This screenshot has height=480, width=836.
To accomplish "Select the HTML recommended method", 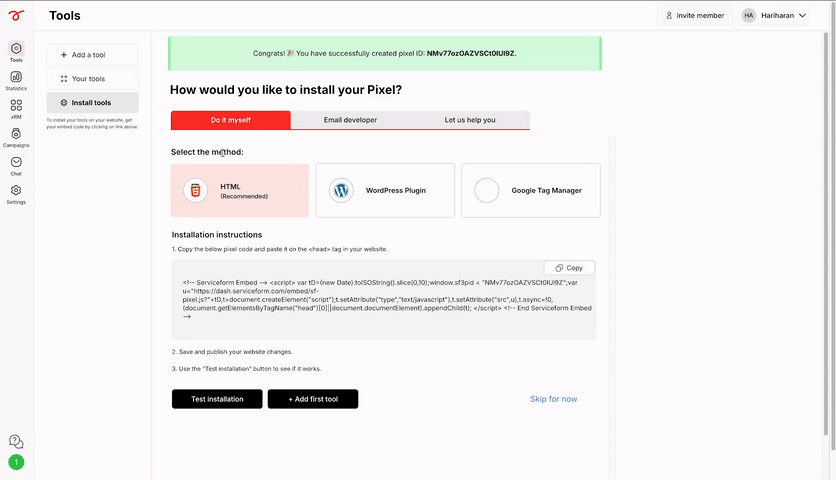I will 239,190.
